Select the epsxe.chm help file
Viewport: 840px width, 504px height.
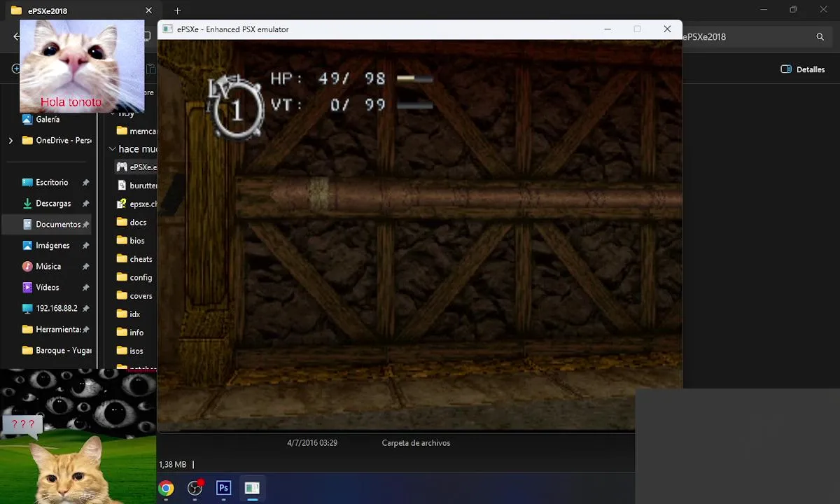click(x=136, y=204)
